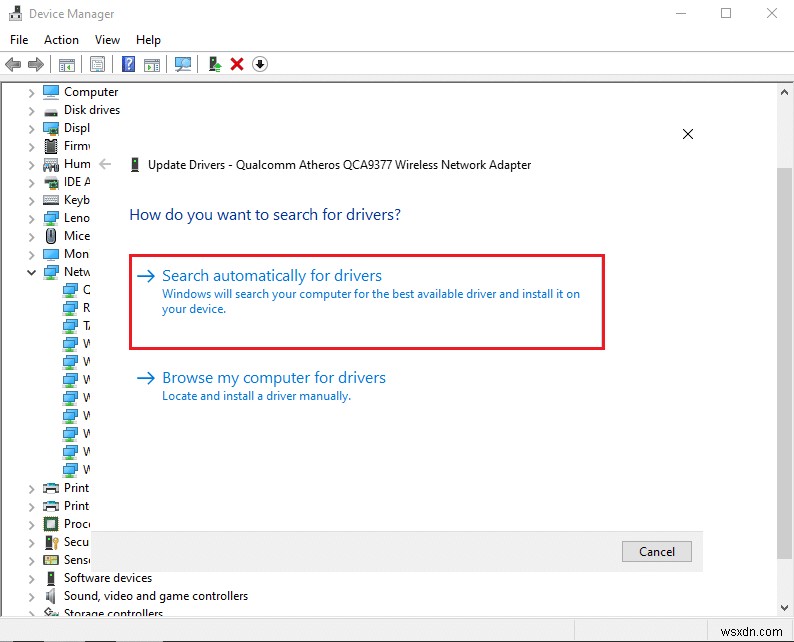Image resolution: width=794 pixels, height=642 pixels.
Task: Click the back arrow in Update Drivers dialog
Action: pos(105,164)
